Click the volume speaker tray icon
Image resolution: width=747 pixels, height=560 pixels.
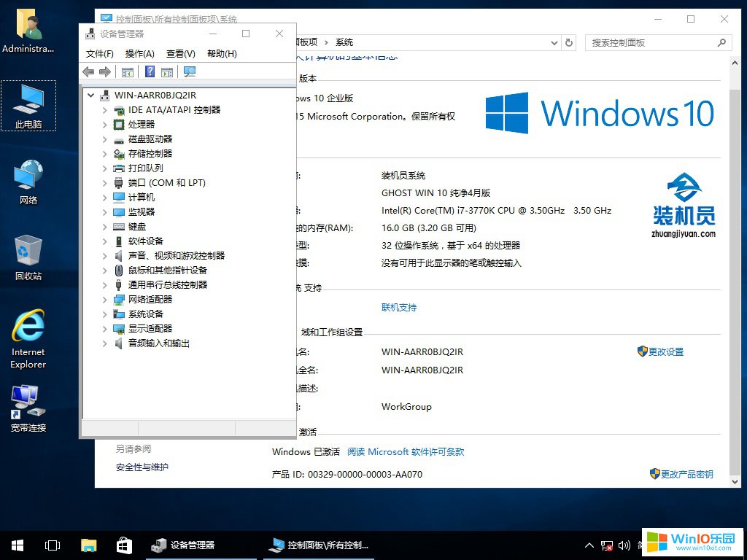(x=624, y=545)
